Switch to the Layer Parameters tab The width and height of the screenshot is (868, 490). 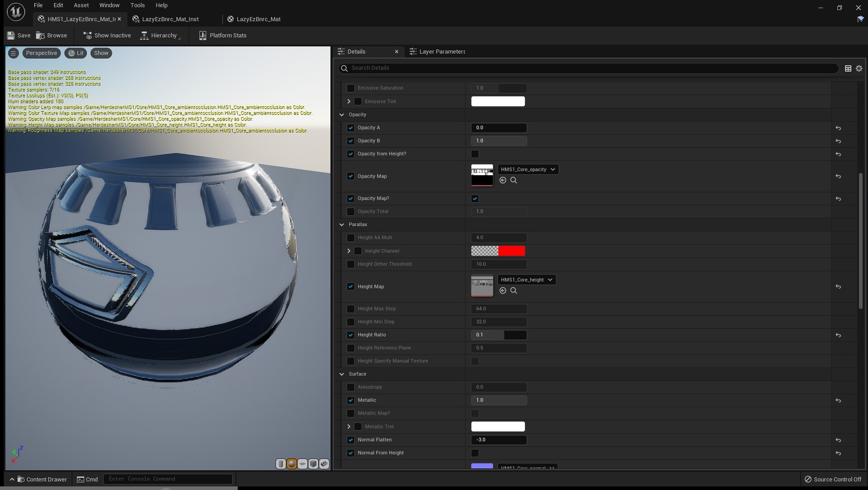tap(442, 52)
